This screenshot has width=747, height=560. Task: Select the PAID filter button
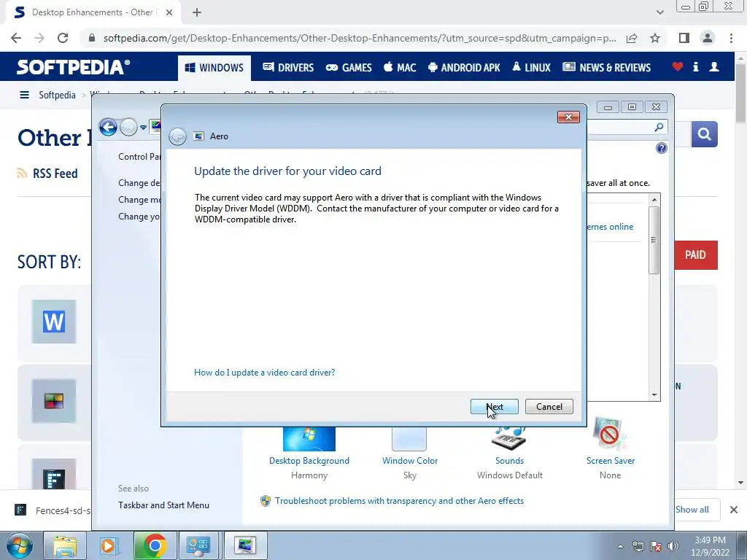tap(695, 255)
